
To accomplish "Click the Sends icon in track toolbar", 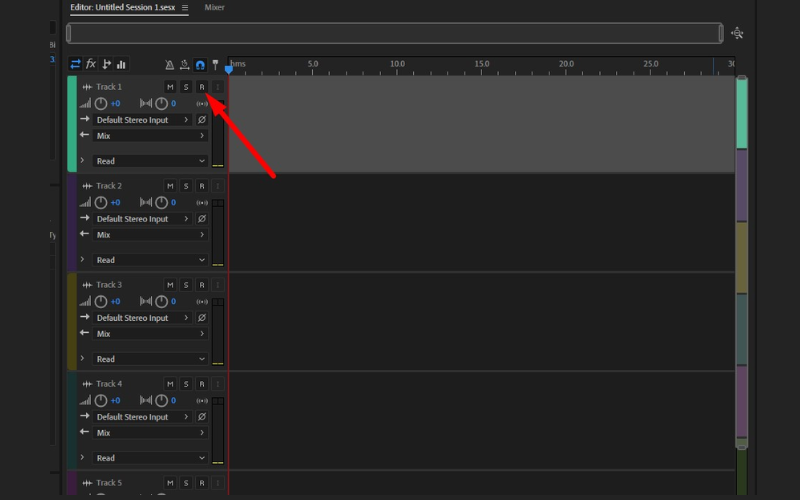I will point(107,64).
